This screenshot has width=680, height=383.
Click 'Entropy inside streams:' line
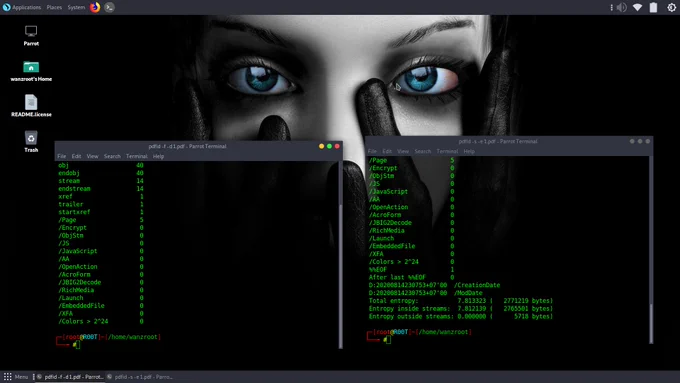click(x=461, y=308)
